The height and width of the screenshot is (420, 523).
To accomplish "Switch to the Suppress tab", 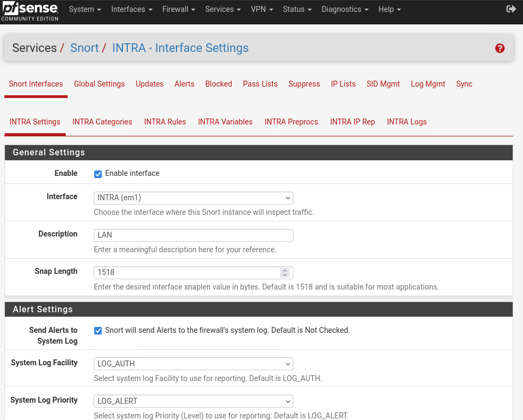I will click(304, 84).
